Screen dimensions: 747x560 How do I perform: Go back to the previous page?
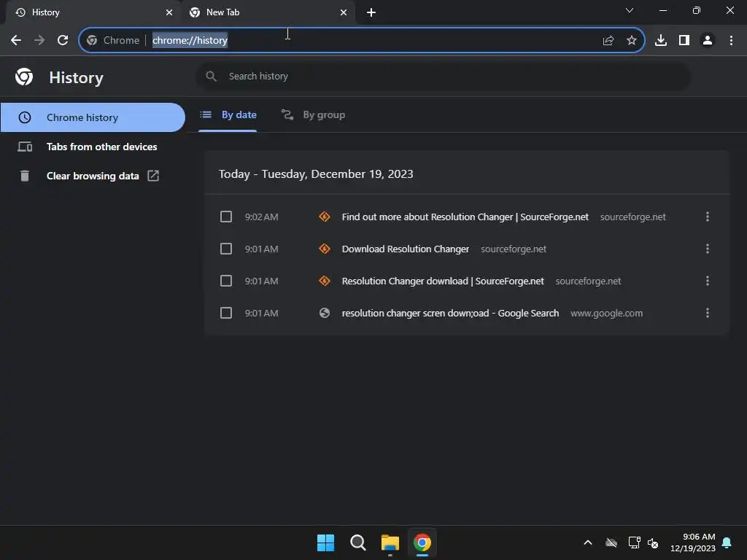pyautogui.click(x=16, y=40)
